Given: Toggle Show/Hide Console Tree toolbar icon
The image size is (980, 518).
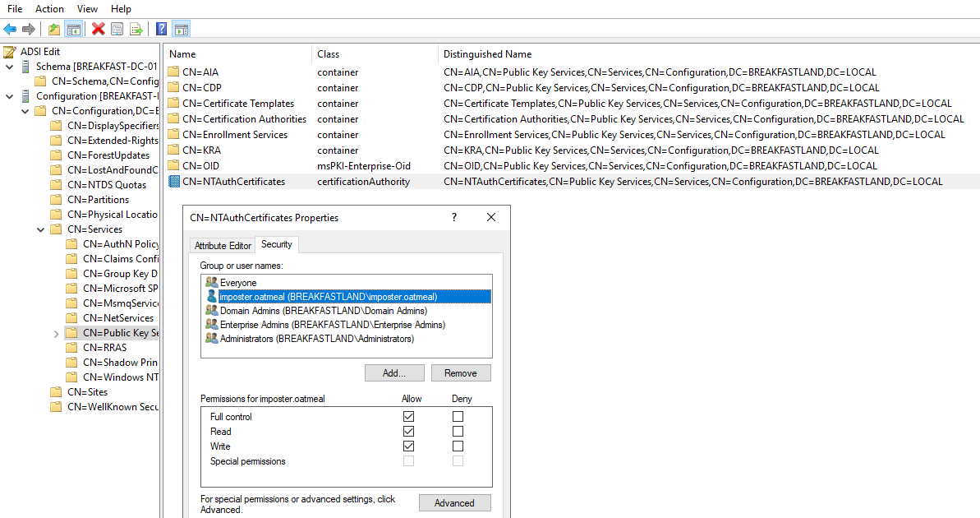Looking at the screenshot, I should tap(73, 30).
